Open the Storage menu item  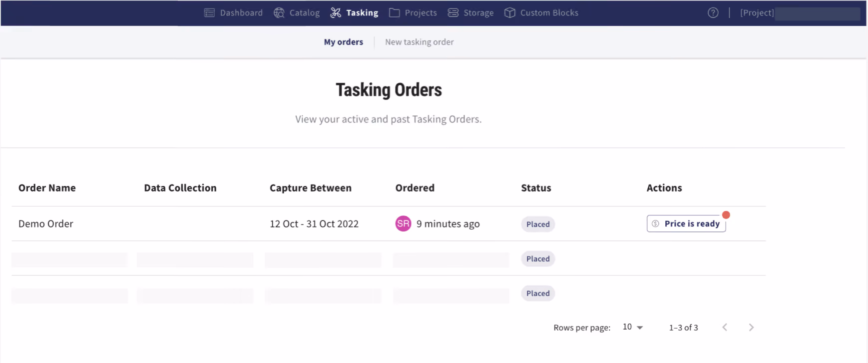pos(470,13)
